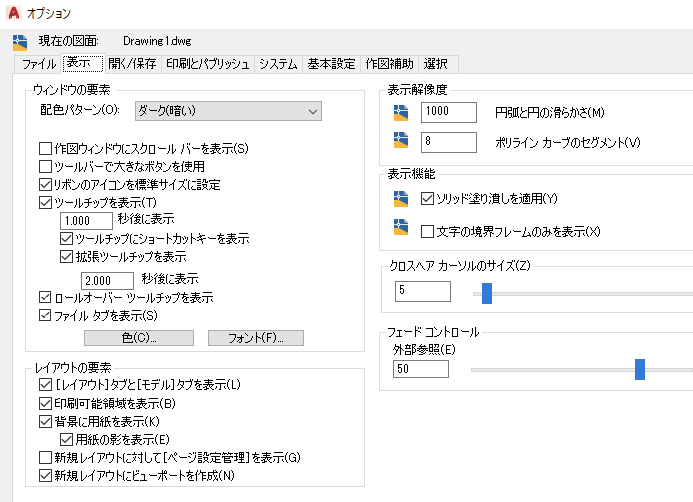This screenshot has height=502, width=693.
Task: Toggle ツールチップを表示 checkbox
Action: point(46,203)
